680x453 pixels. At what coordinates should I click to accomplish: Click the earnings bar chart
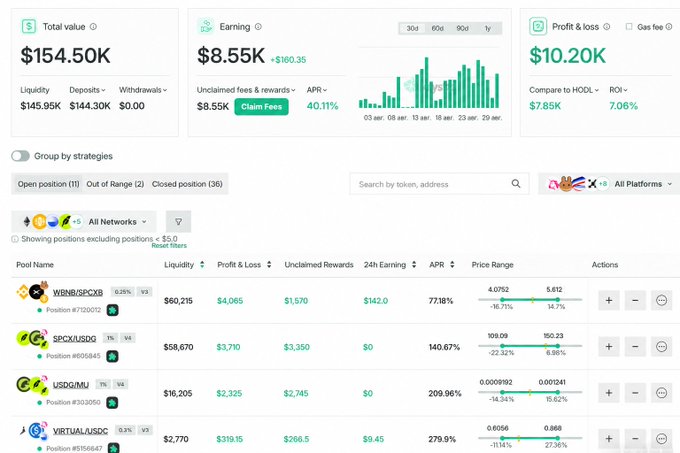pos(429,82)
